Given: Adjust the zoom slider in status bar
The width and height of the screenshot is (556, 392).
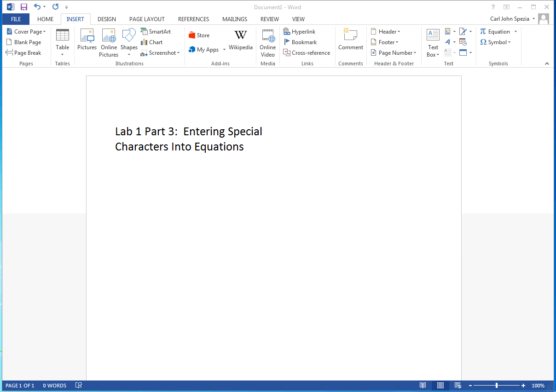Looking at the screenshot, I should click(x=496, y=386).
